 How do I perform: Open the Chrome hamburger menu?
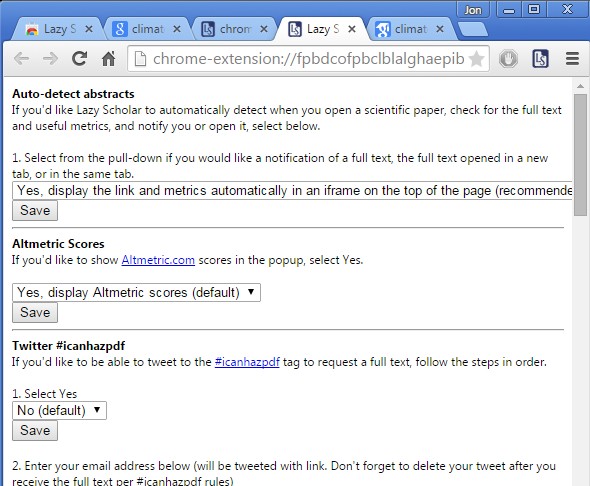pos(572,59)
